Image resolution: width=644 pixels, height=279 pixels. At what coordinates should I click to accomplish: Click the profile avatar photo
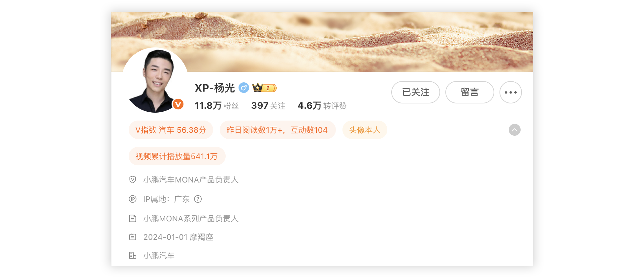coord(155,81)
